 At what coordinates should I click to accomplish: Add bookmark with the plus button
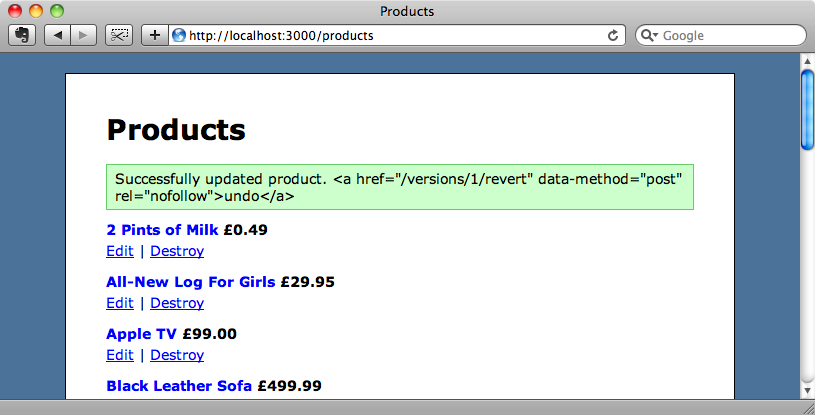click(154, 35)
